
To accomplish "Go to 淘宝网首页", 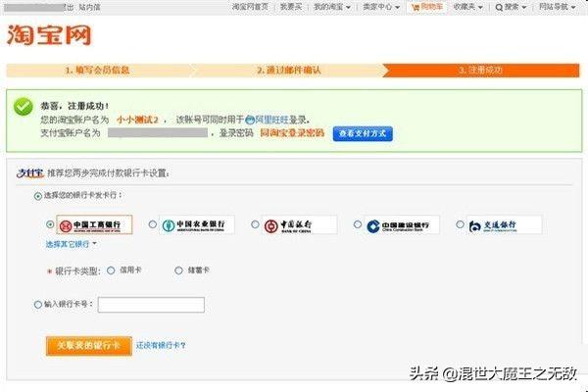I will point(250,7).
